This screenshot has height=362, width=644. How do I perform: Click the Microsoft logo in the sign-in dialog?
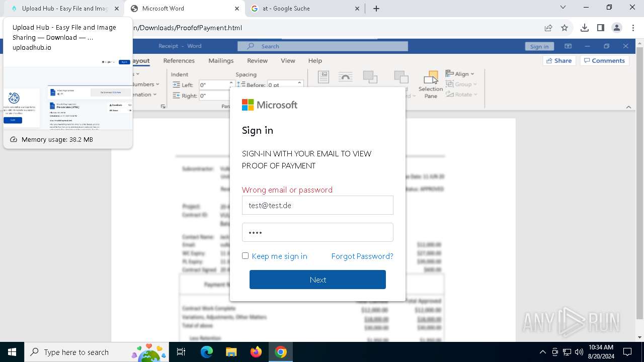point(270,105)
